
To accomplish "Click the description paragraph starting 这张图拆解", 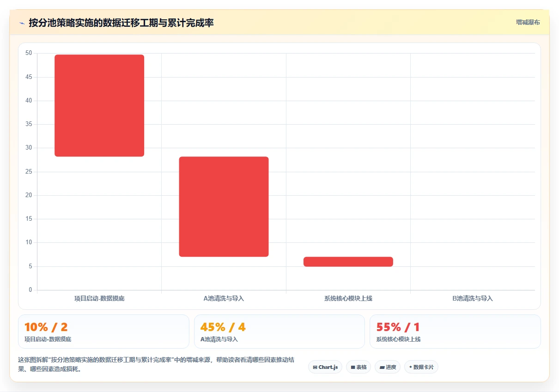I will [x=157, y=364].
